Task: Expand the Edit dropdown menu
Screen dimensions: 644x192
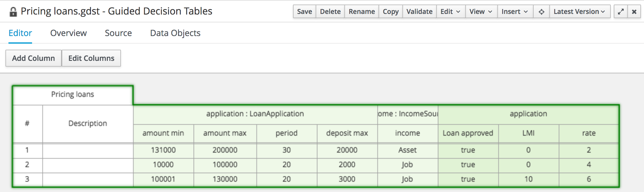Action: (x=450, y=12)
